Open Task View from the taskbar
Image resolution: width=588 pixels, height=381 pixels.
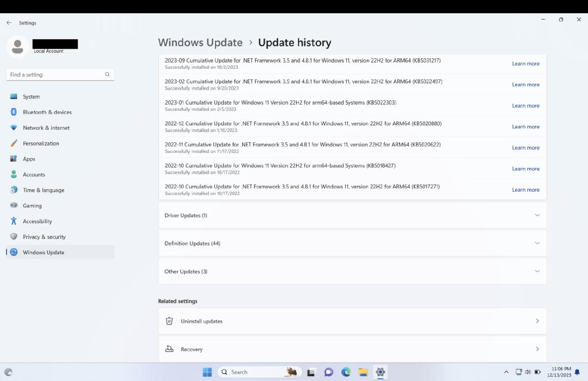311,372
